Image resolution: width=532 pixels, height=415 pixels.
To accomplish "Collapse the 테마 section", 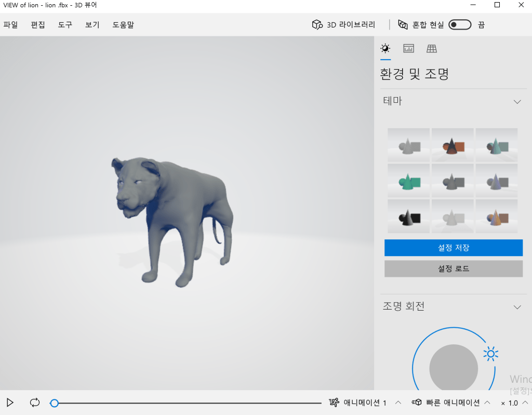I will point(517,102).
